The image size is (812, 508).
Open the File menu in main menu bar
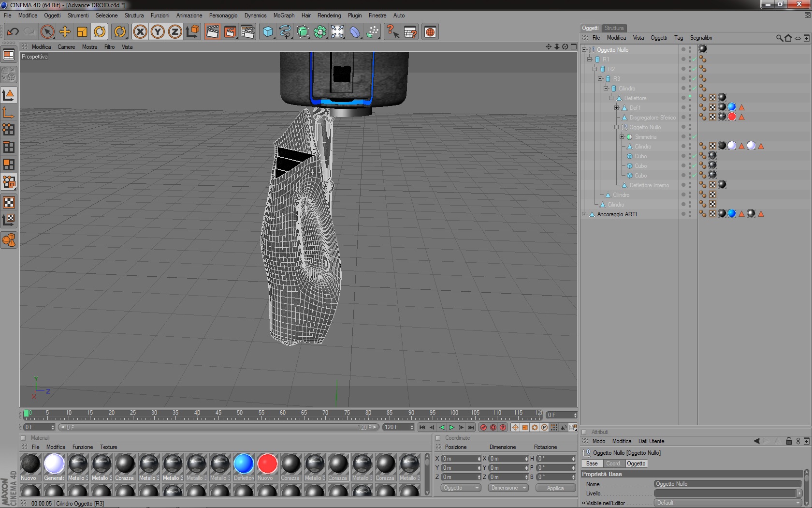point(8,15)
